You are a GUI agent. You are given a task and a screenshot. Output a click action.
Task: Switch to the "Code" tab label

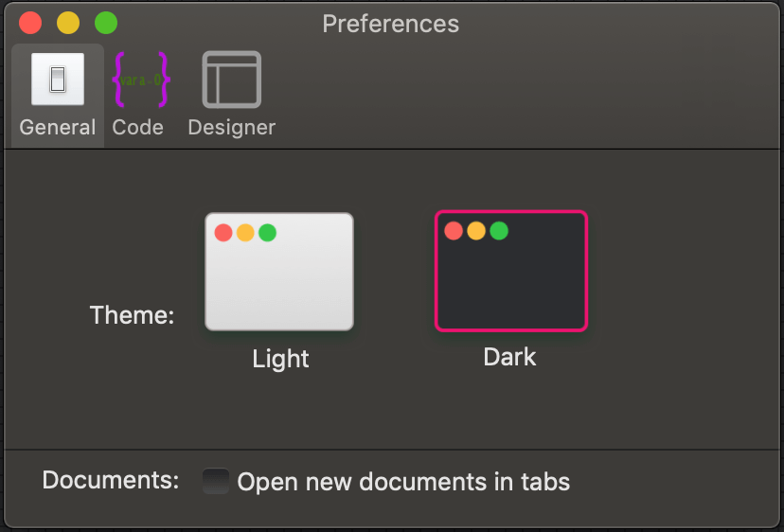pos(138,128)
